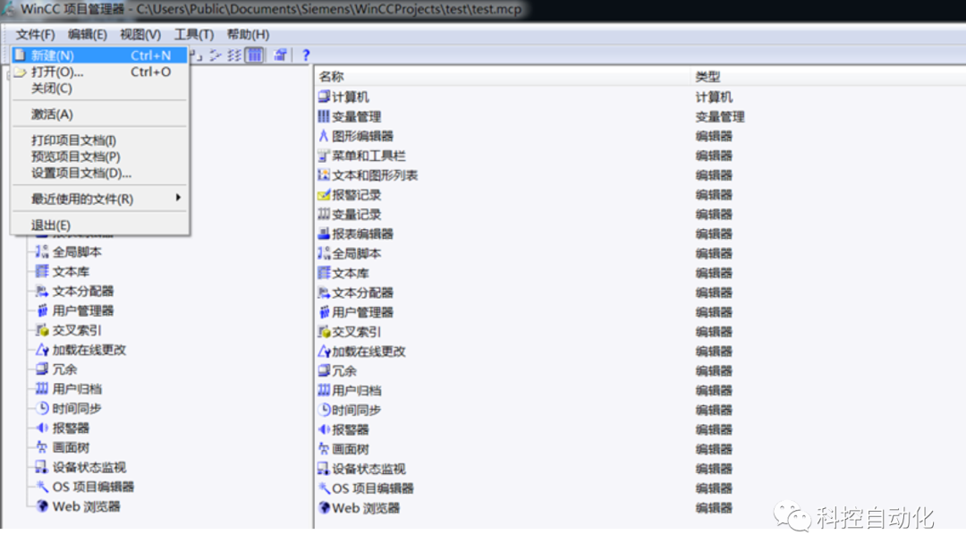Click the Web 浏览器 icon in the tree
The width and height of the screenshot is (966, 560).
pos(42,506)
